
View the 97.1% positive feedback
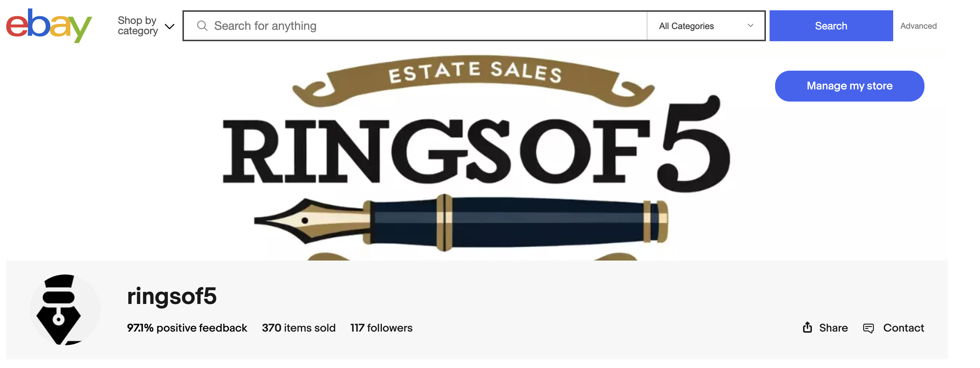[187, 328]
